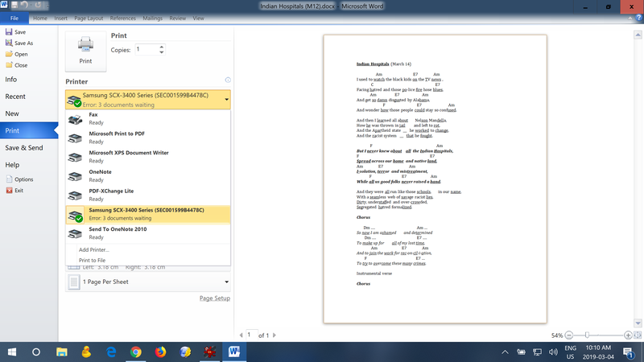Click the Word application icon in the title bar
The width and height of the screenshot is (644, 362).
pyautogui.click(x=4, y=5)
